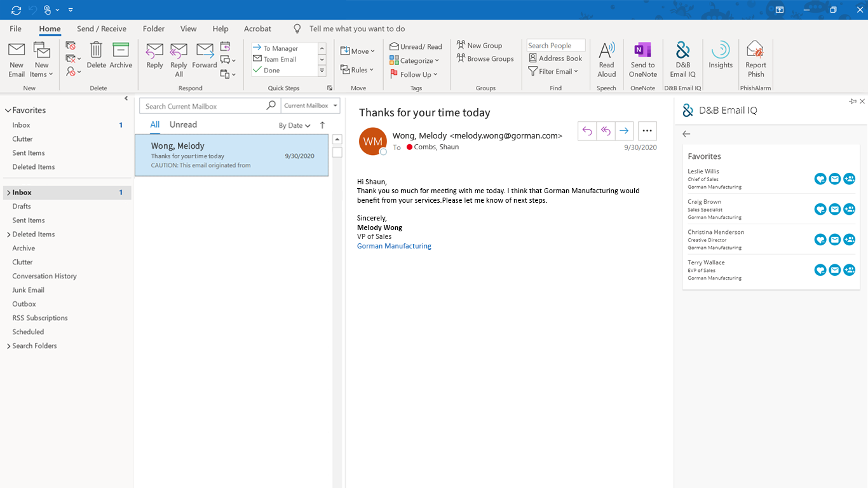Click the D&B Email IQ ribbon button
Screen dimensions: 868x488
pyautogui.click(x=683, y=60)
